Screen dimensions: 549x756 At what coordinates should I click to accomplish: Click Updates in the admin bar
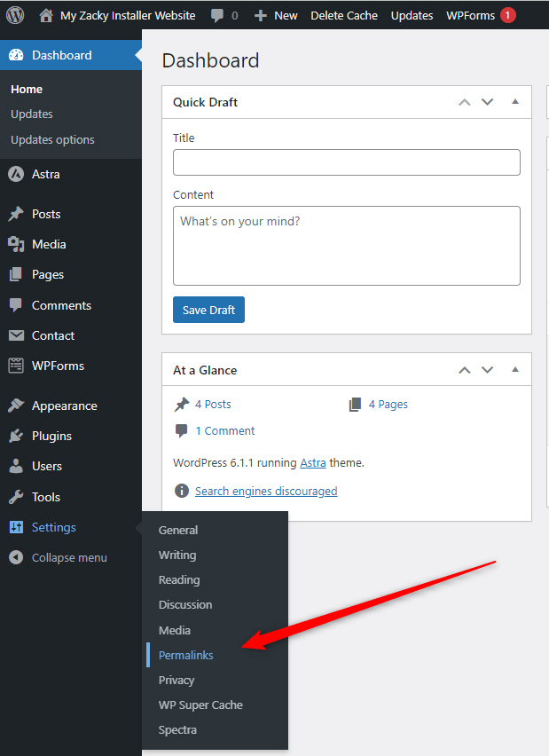tap(412, 15)
